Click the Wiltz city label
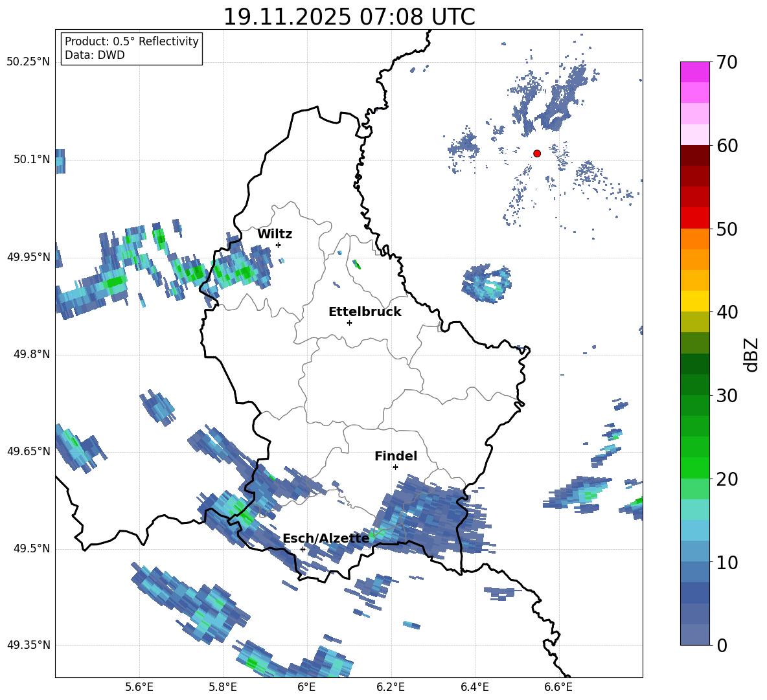Image resolution: width=767 pixels, height=700 pixels. (x=275, y=234)
